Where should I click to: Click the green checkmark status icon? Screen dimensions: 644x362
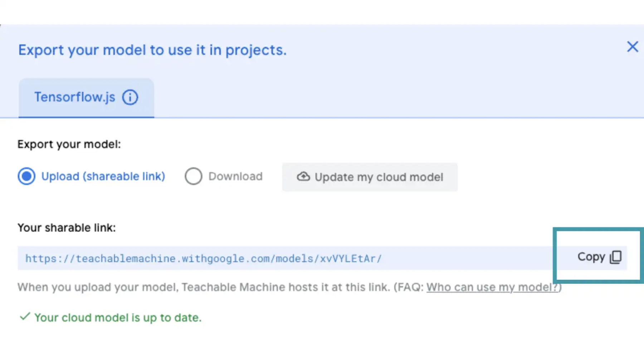coord(25,317)
